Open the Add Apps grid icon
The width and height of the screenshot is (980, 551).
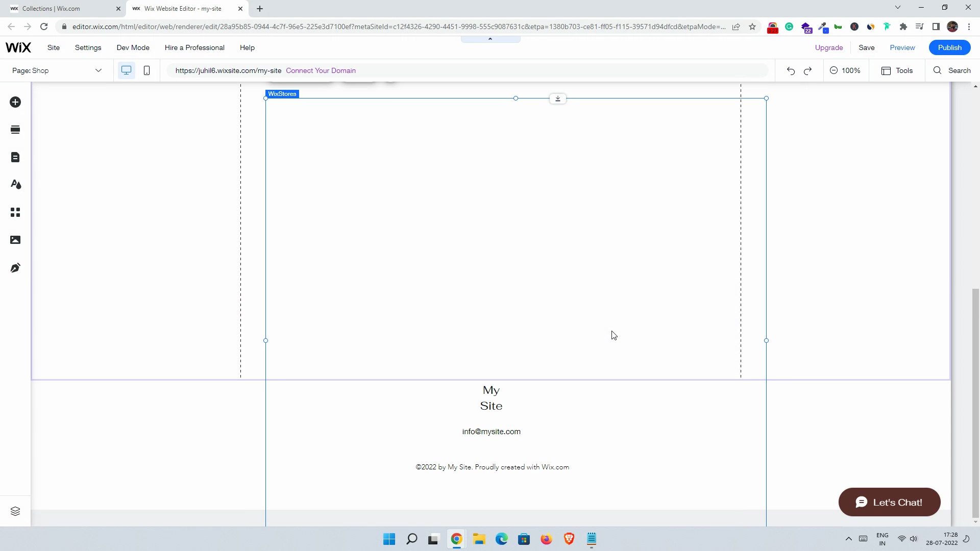point(15,212)
